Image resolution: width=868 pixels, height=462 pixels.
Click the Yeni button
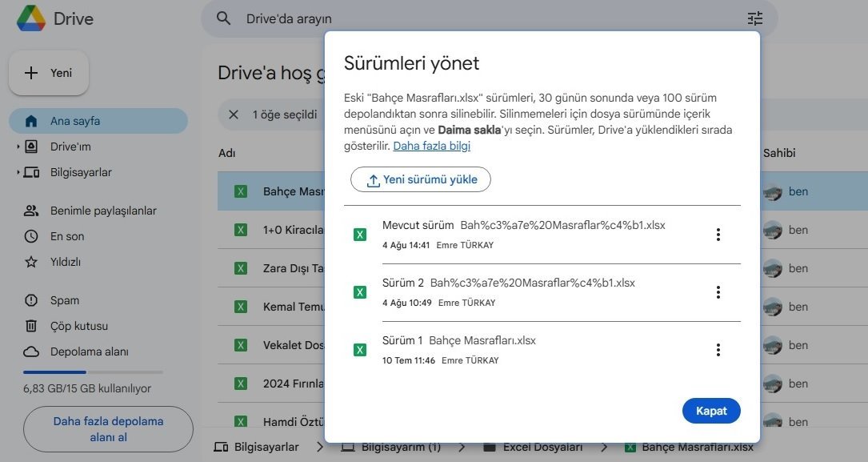click(x=49, y=73)
